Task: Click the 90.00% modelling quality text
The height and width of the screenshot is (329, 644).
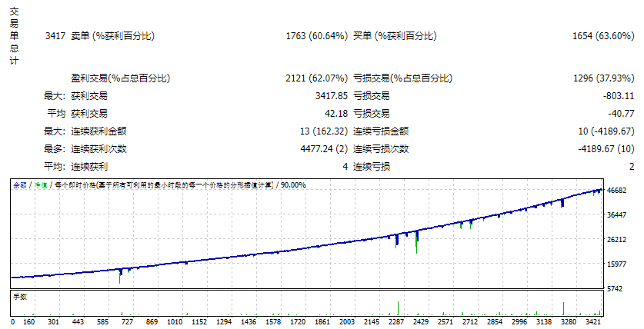Action: 293,185
